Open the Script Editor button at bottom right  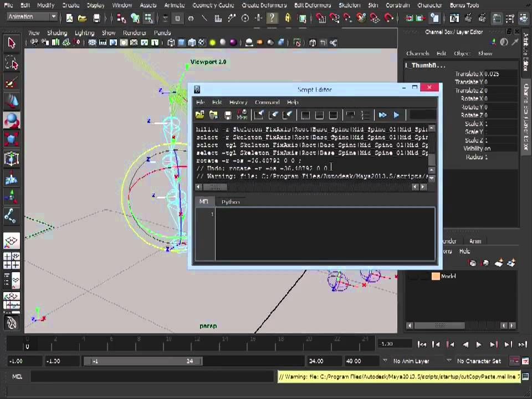525,376
